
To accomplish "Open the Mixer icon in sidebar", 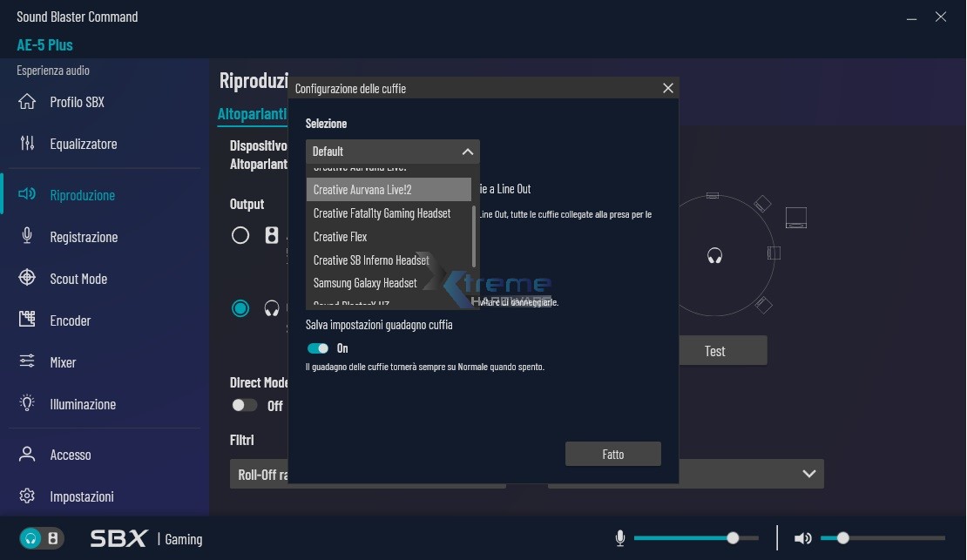I will [x=27, y=362].
